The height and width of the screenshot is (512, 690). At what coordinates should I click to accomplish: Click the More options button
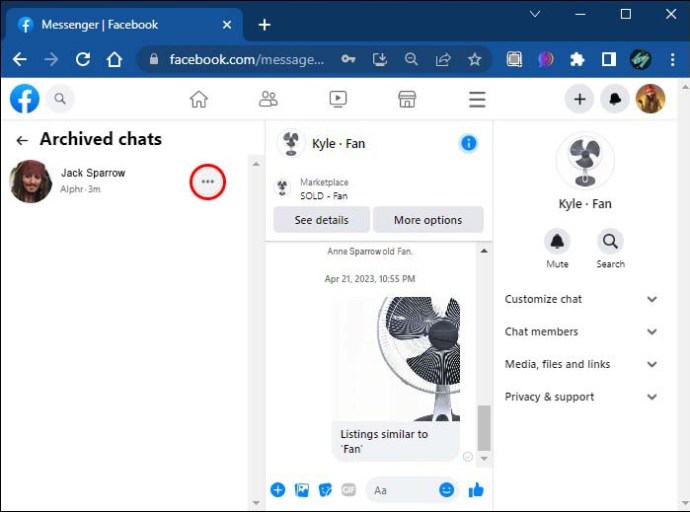point(428,220)
